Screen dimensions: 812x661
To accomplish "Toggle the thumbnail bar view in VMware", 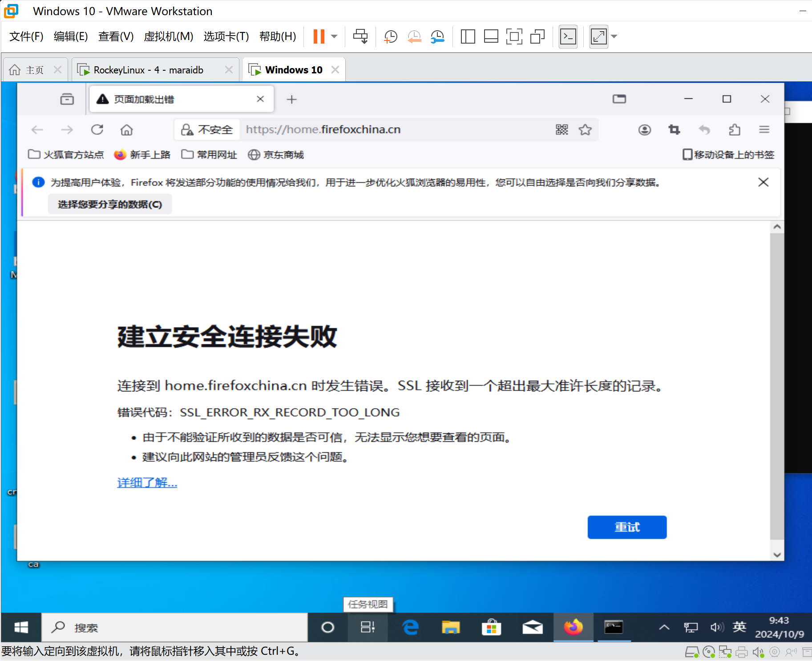I will [491, 36].
